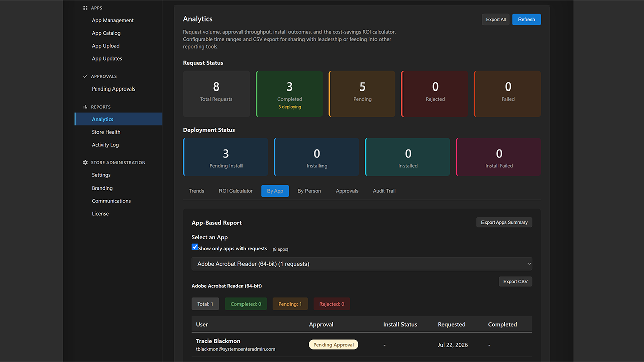Click the Export All button
The height and width of the screenshot is (362, 644).
pos(496,19)
